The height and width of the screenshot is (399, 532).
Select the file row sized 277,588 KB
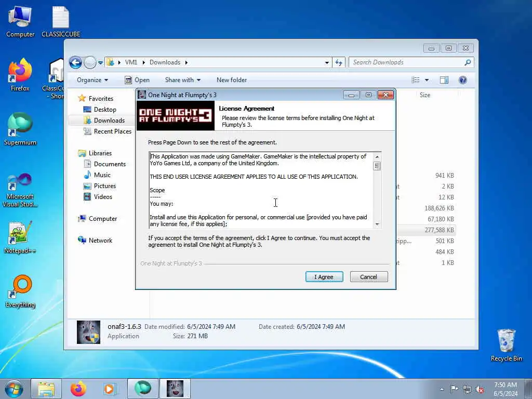pos(426,230)
